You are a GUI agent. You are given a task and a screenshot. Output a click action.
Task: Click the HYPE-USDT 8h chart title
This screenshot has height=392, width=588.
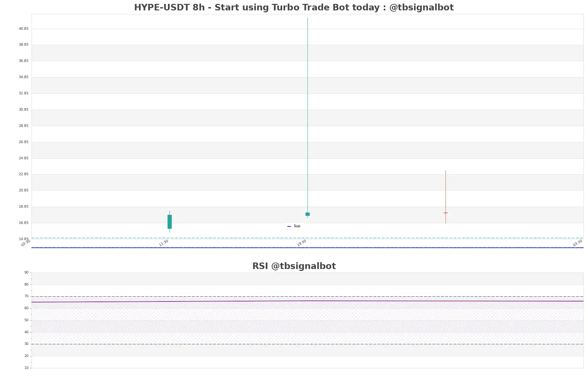coord(294,7)
